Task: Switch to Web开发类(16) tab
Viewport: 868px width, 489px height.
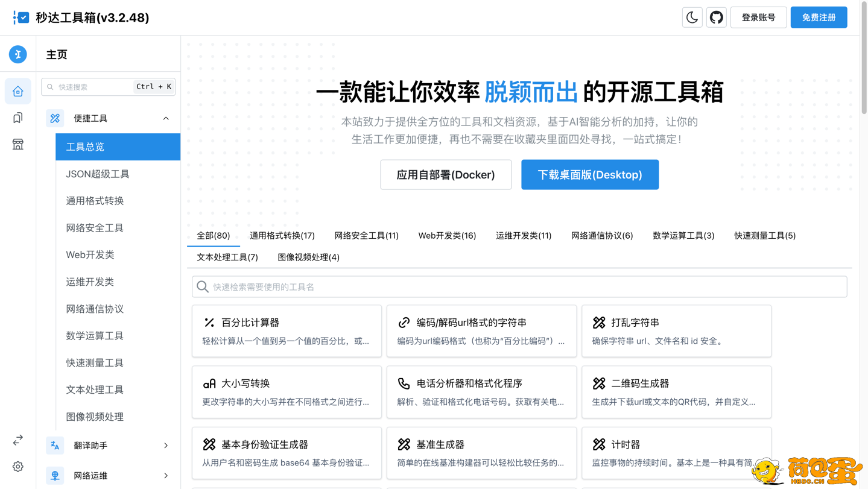Action: 447,236
